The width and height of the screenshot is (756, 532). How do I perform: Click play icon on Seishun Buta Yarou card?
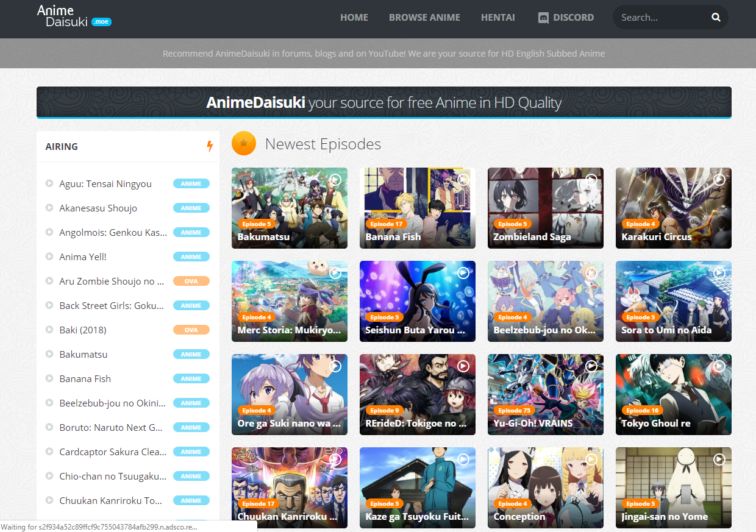(x=463, y=273)
